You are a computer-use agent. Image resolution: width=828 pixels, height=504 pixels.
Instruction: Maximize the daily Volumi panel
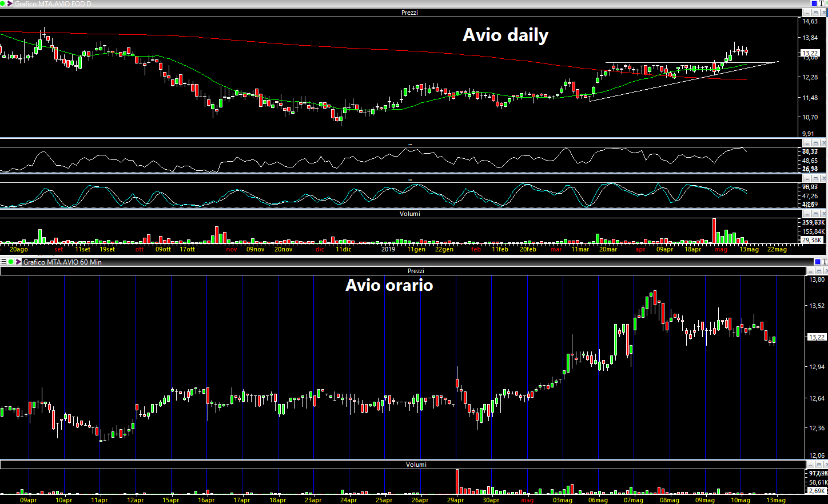tap(815, 214)
